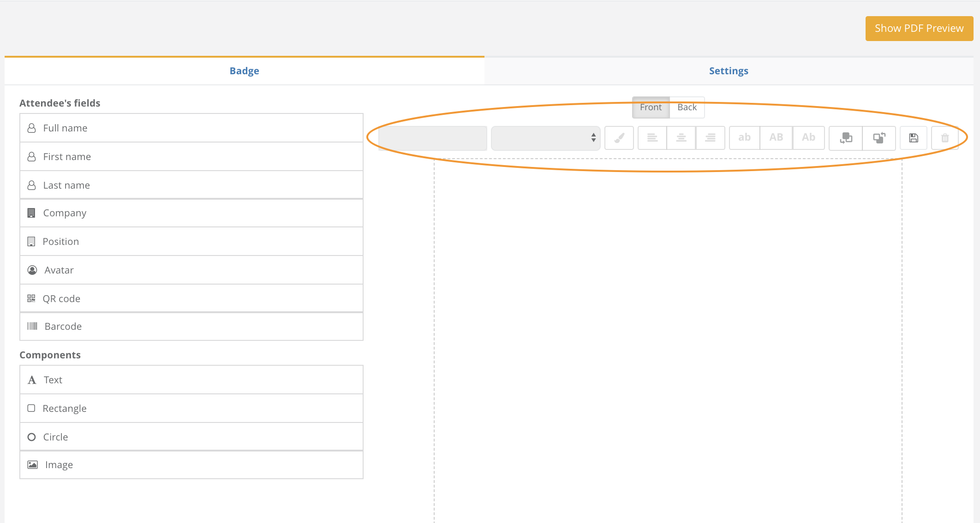Open the font dropdown in toolbar
Image resolution: width=980 pixels, height=523 pixels.
pyautogui.click(x=546, y=138)
